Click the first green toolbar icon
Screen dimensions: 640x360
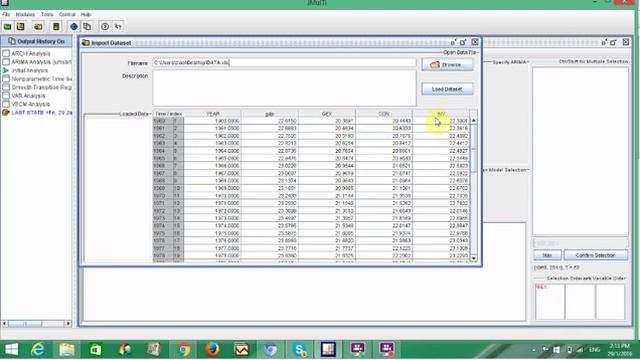coord(7,27)
